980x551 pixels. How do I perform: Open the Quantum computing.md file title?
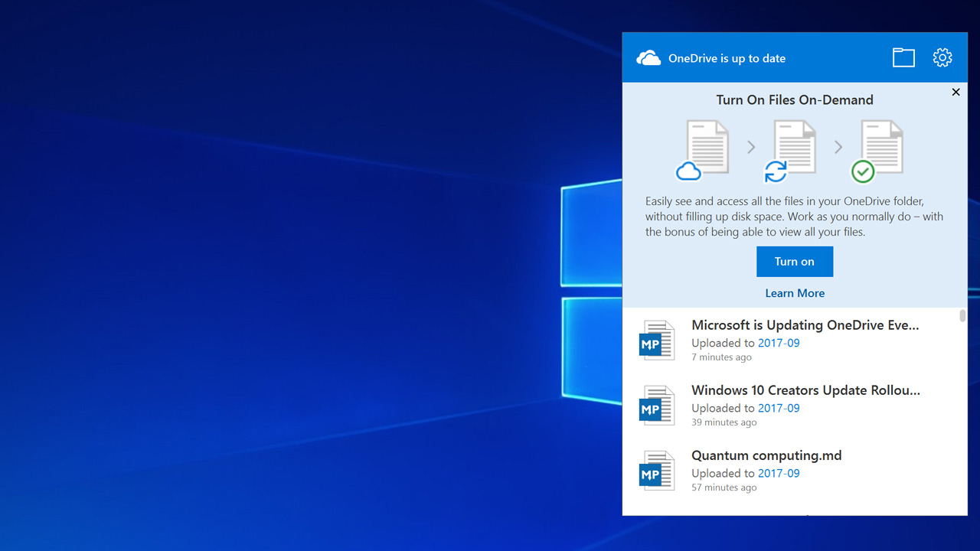coord(766,455)
